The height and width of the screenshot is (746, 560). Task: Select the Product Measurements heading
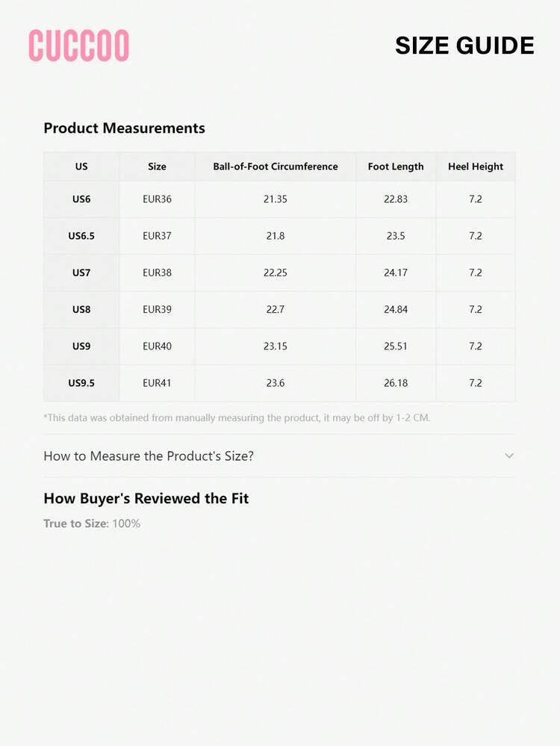[124, 128]
